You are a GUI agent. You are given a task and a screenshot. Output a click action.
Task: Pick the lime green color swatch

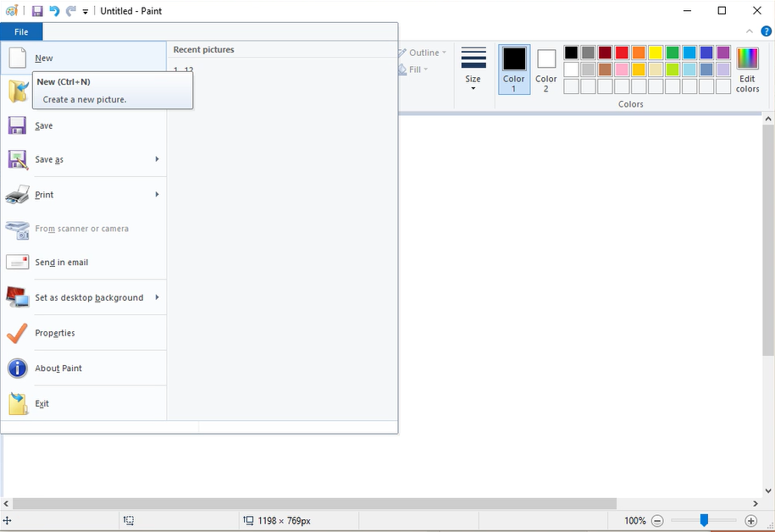[x=673, y=69]
